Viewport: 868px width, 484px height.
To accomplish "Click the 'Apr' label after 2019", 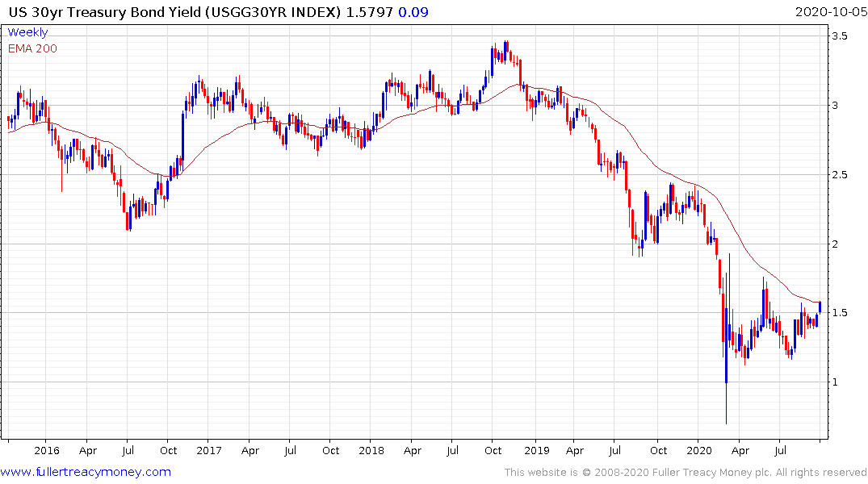I will coord(575,451).
